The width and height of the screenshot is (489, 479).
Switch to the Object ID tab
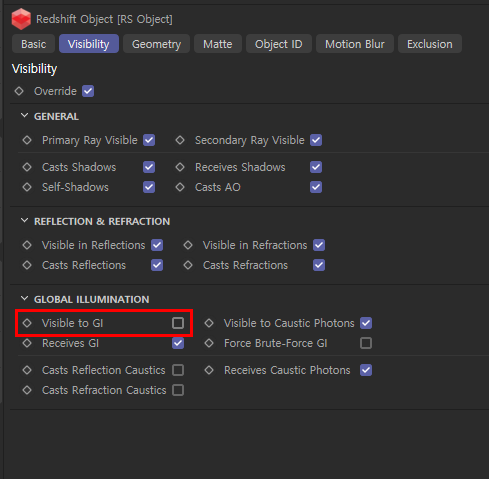coord(279,44)
